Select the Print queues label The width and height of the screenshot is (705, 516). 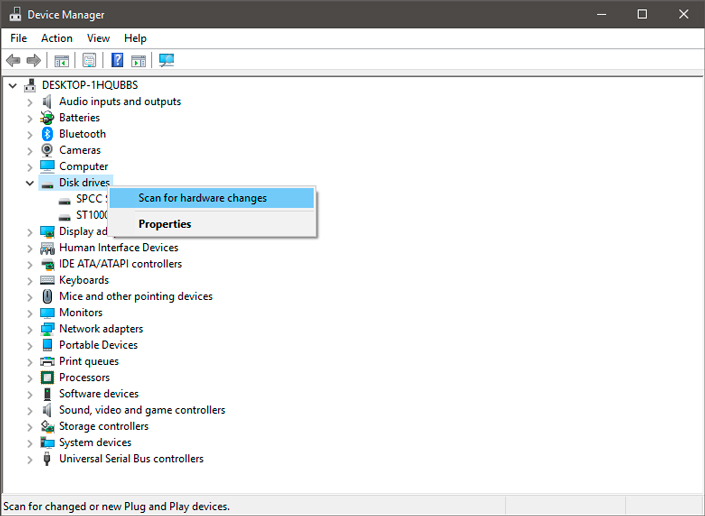tap(89, 361)
